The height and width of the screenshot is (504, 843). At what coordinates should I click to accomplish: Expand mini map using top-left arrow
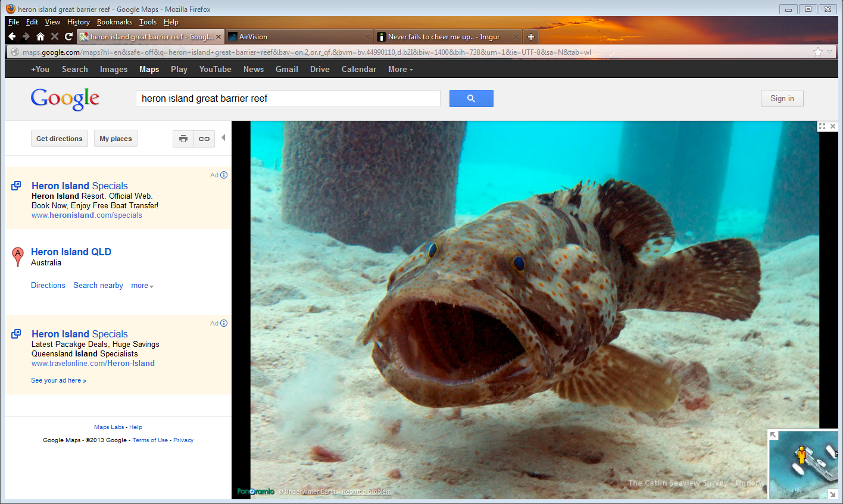tap(773, 435)
